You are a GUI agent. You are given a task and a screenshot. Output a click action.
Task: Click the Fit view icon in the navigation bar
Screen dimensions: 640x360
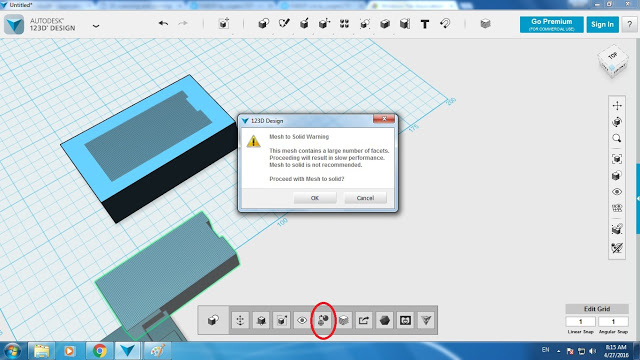pos(617,159)
